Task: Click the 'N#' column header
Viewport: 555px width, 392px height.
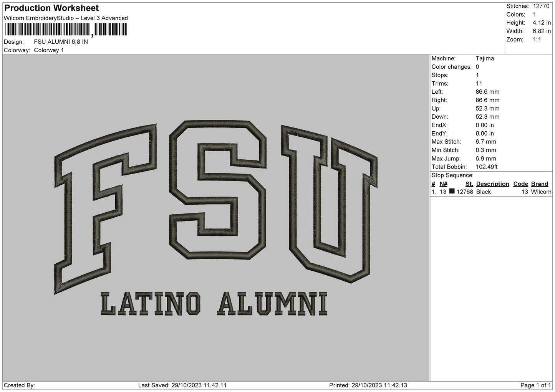Action: tap(444, 184)
